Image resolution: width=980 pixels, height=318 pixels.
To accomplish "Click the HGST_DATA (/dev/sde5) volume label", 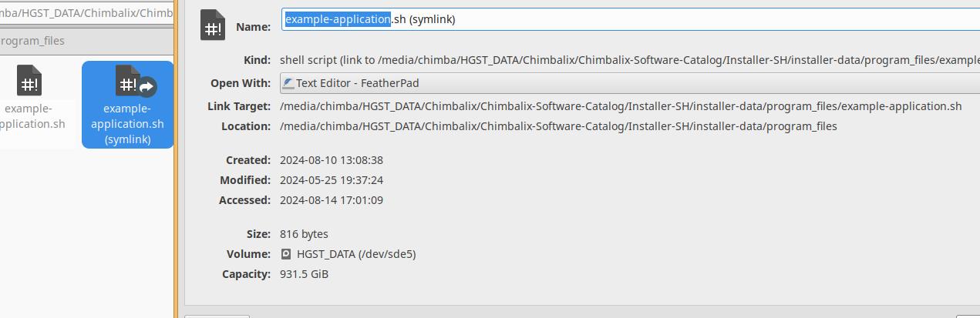I will click(x=355, y=254).
